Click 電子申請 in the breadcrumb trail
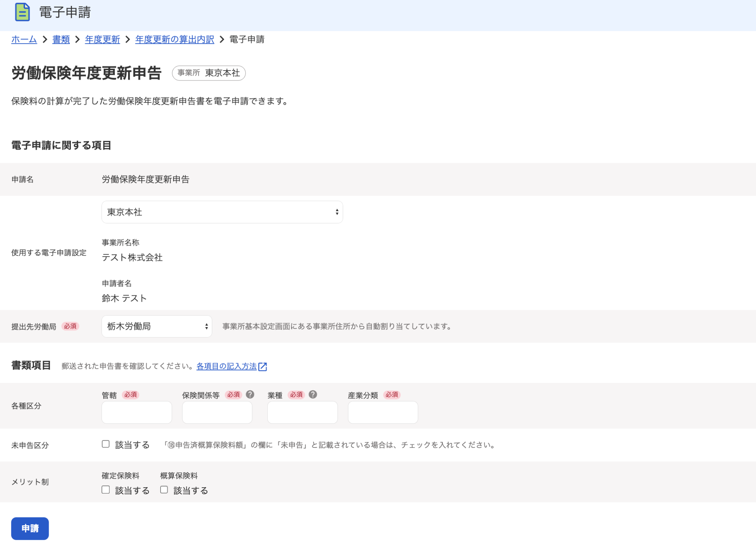Viewport: 756px width, 546px height. (247, 40)
